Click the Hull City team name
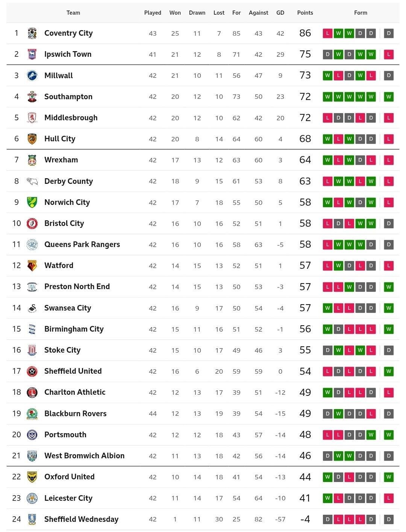The height and width of the screenshot is (532, 406). (60, 139)
